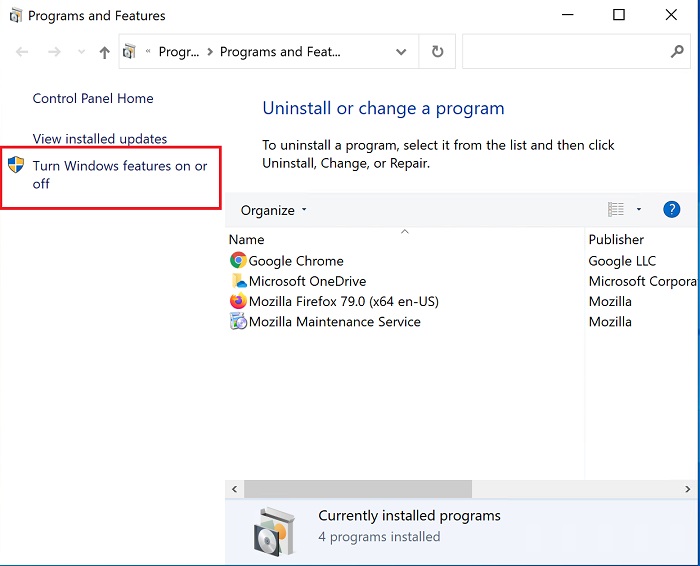700x566 pixels.
Task: Open help with the blue question mark
Action: 672,210
